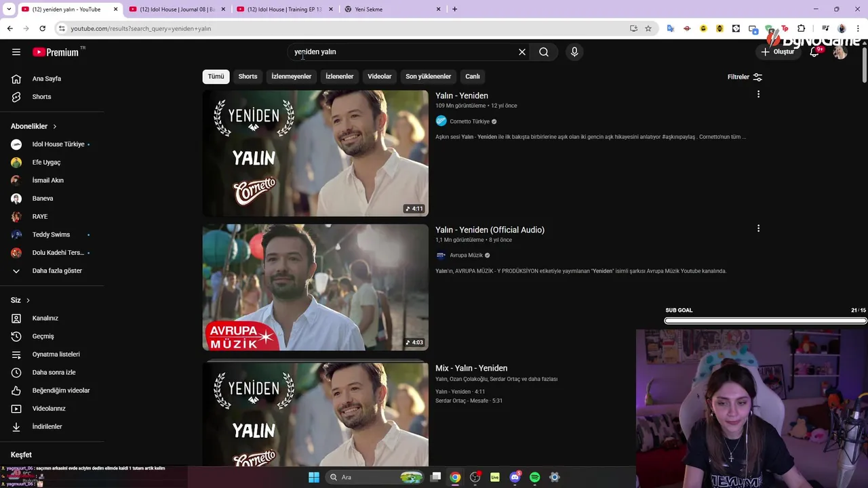Go back with the browser back arrow

[9, 28]
